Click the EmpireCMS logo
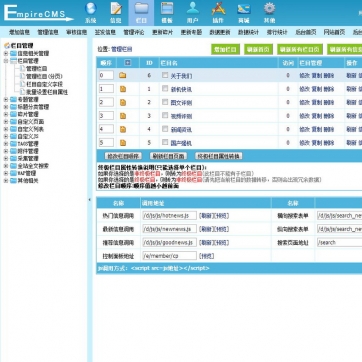 click(38, 13)
